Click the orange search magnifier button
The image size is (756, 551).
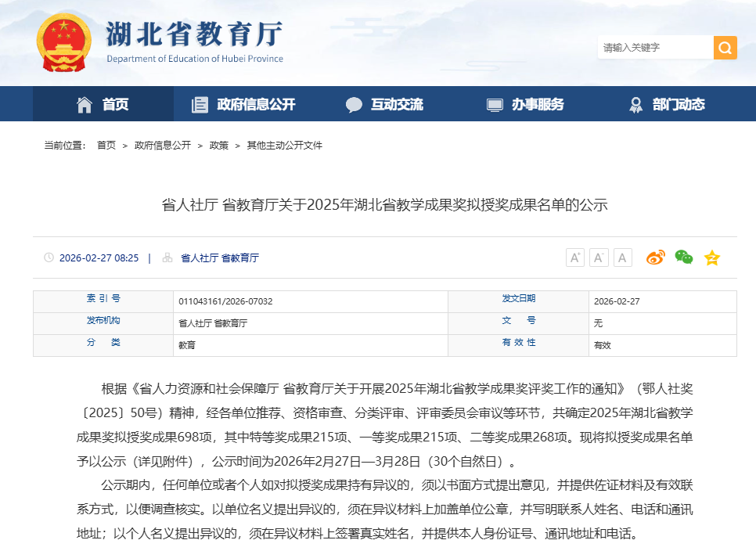click(725, 48)
